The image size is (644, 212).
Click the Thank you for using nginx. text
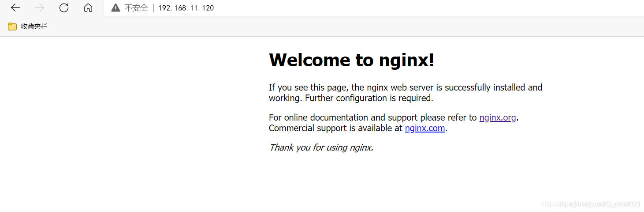pyautogui.click(x=321, y=148)
